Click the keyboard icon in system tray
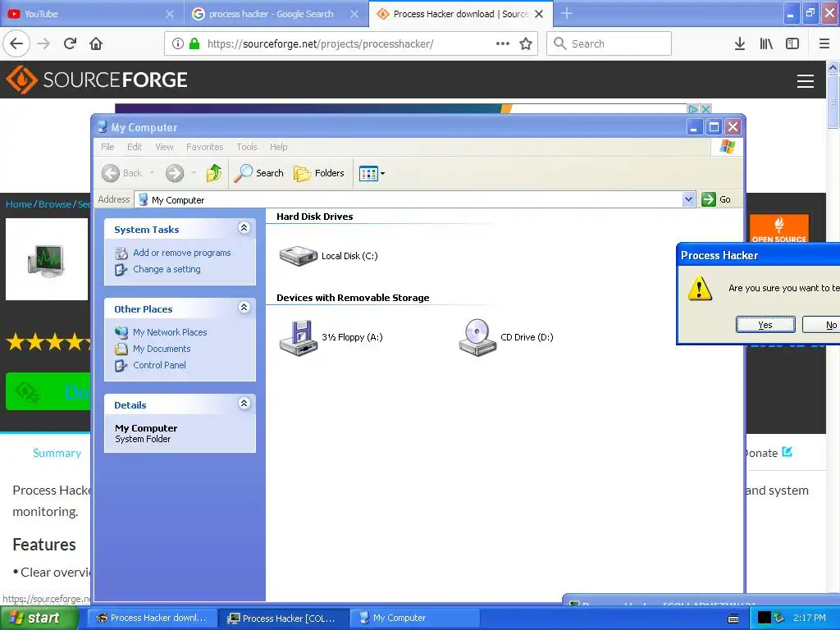The height and width of the screenshot is (630, 840). pos(733,619)
